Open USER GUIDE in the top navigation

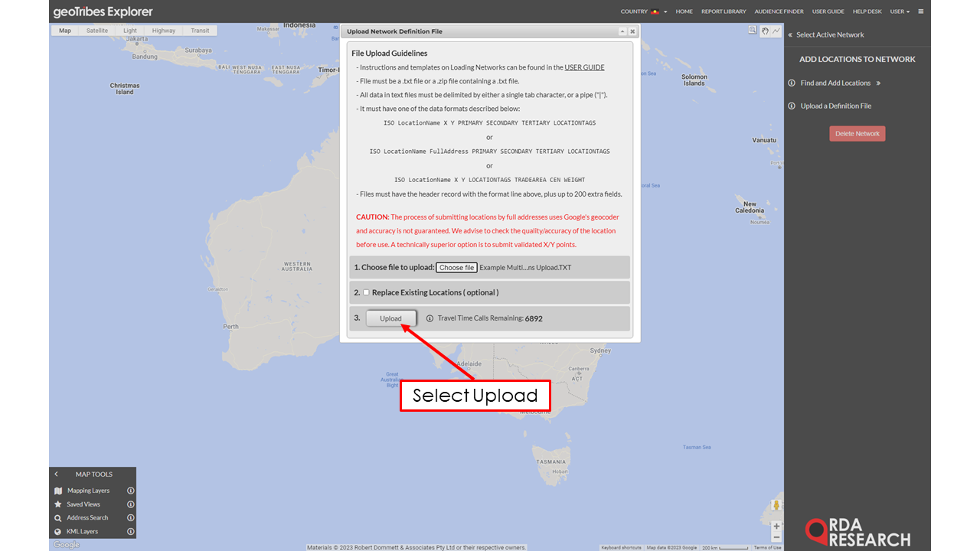coord(828,11)
